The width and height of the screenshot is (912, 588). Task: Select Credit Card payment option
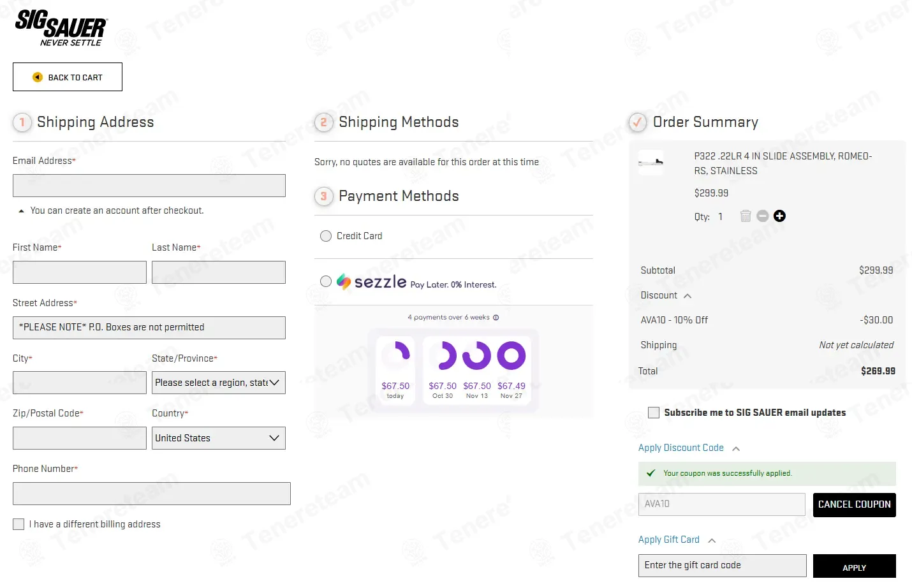tap(326, 236)
